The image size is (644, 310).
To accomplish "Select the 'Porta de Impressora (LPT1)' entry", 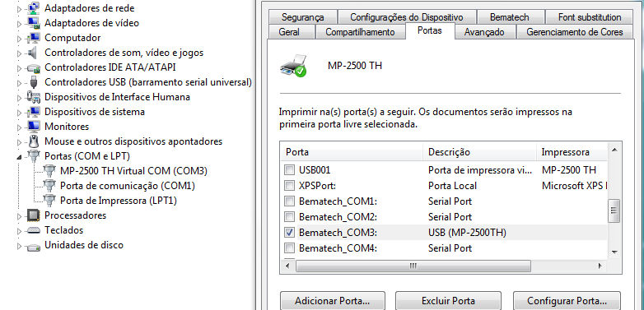I will (119, 201).
